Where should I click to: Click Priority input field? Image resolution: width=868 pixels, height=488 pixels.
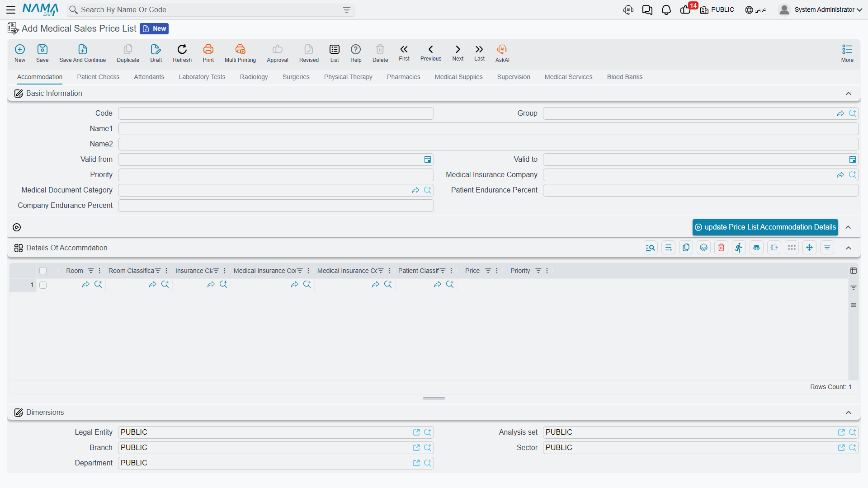[276, 175]
